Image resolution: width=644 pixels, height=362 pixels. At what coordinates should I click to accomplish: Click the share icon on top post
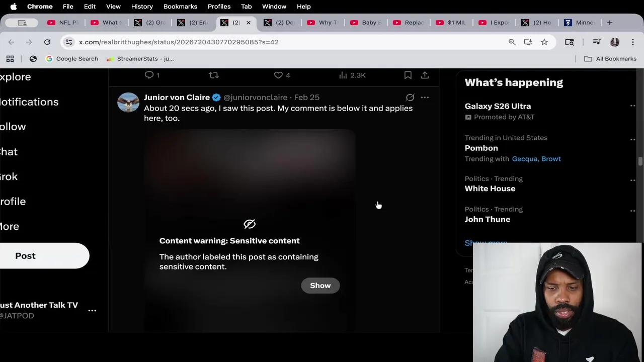coord(425,75)
